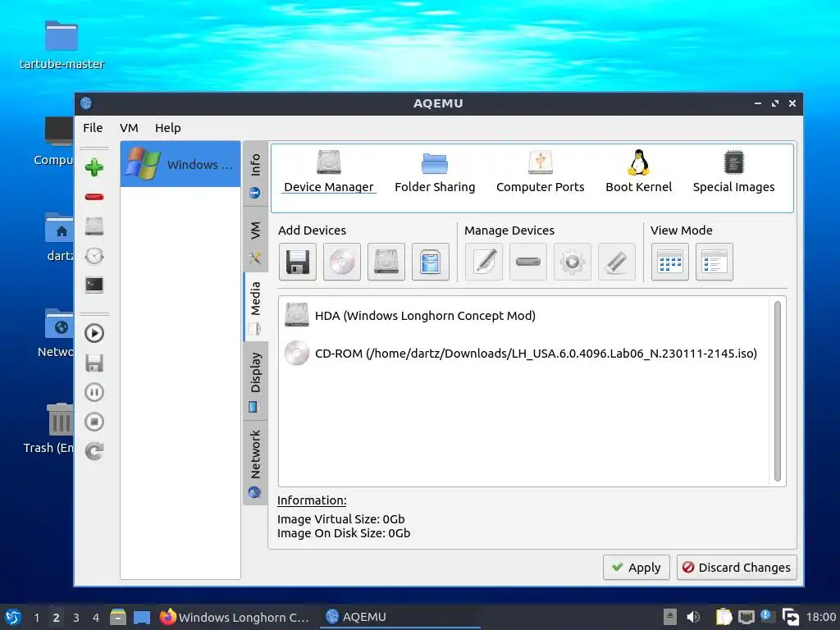Switch to the Display vertical tab

[x=255, y=381]
